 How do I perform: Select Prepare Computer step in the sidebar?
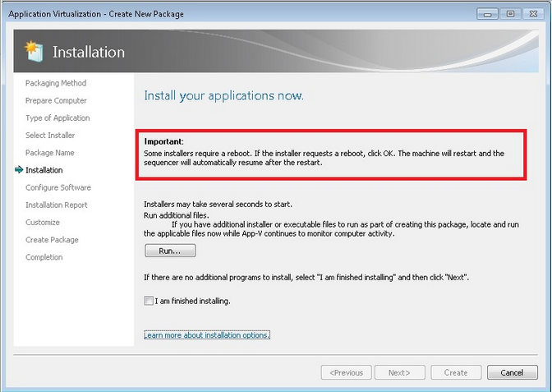[x=56, y=100]
